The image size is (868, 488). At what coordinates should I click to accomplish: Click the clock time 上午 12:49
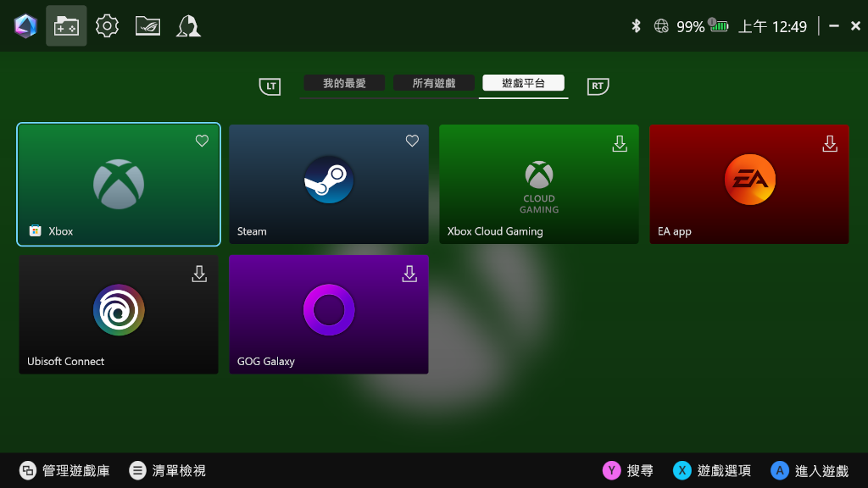click(773, 26)
